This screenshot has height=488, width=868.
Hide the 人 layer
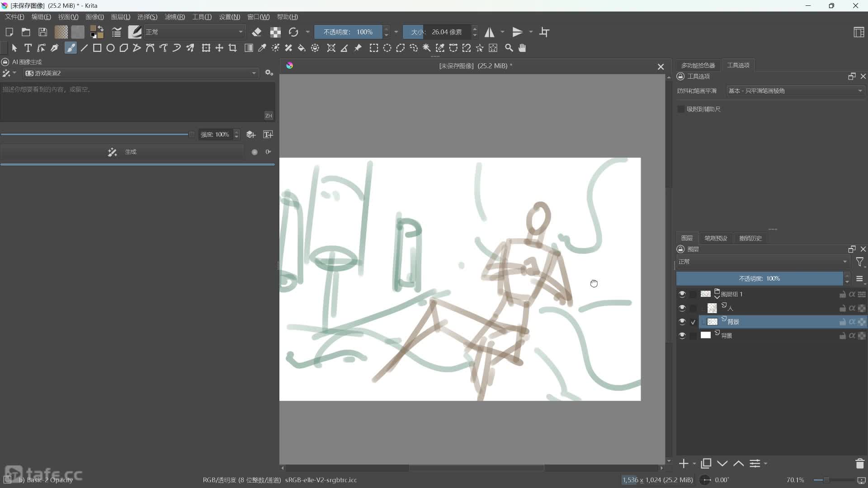coord(682,308)
